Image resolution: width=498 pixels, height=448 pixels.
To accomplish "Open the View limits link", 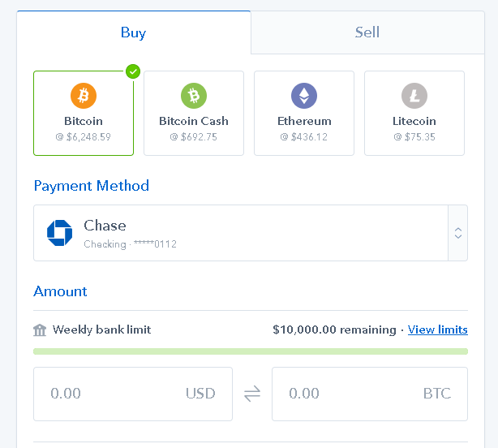I will (438, 330).
